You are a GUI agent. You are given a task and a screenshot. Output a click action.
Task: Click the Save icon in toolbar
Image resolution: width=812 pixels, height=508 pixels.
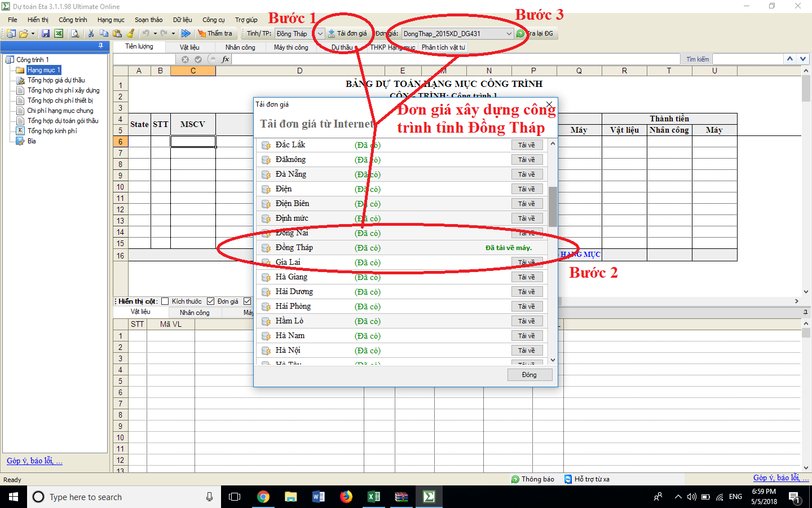pyautogui.click(x=46, y=34)
